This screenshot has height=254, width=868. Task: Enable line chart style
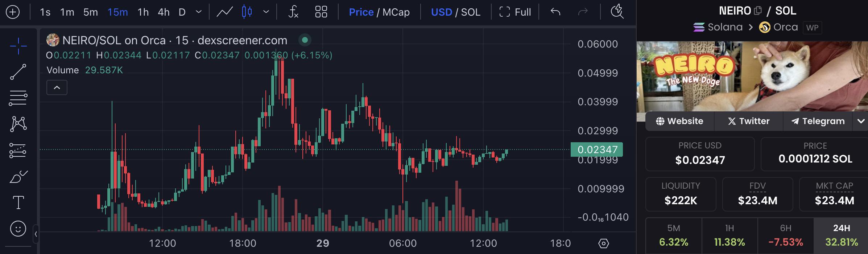tap(224, 12)
